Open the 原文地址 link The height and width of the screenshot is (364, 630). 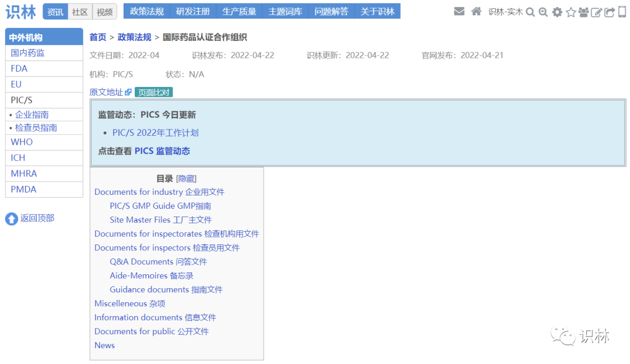[x=106, y=92]
